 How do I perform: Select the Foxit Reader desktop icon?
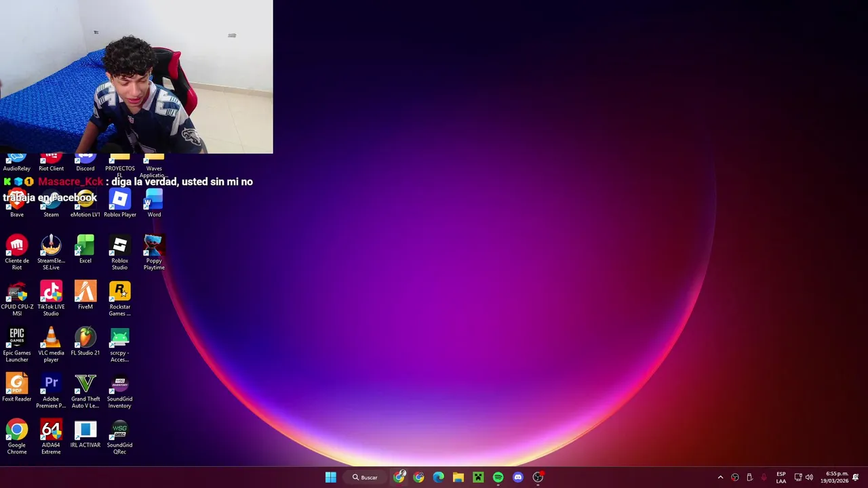click(x=17, y=388)
